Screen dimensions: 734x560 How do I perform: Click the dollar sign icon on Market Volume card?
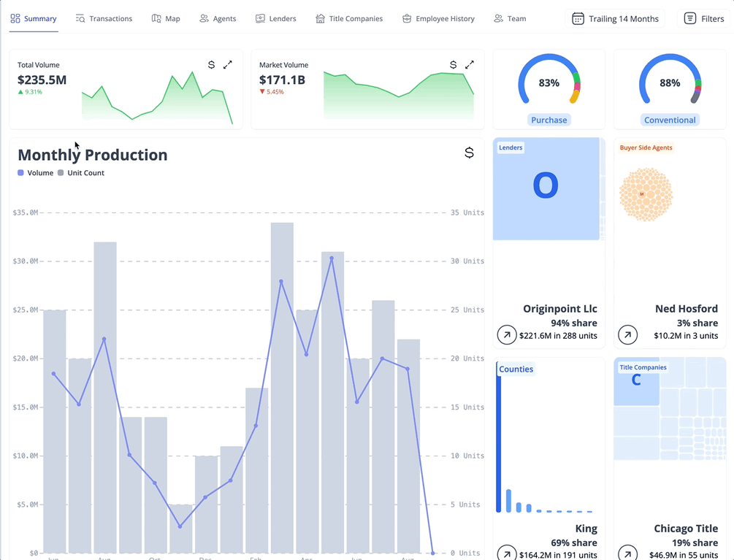coord(452,64)
